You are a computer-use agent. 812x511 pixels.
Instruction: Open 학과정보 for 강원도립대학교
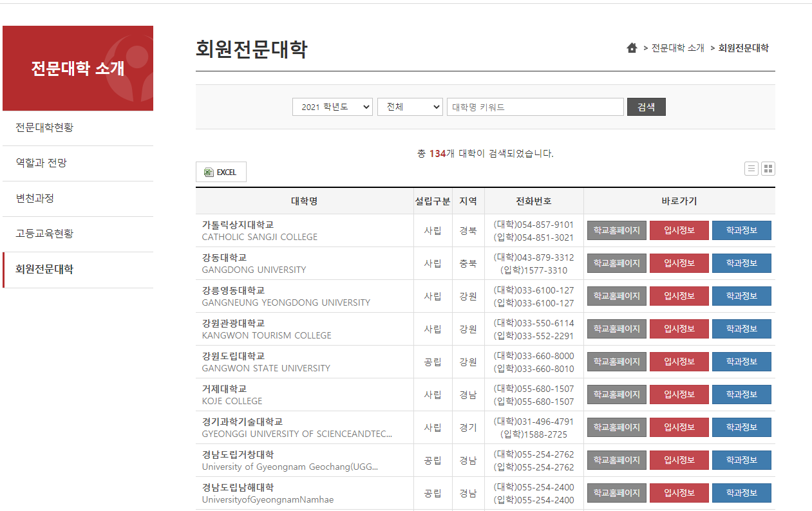(x=741, y=362)
